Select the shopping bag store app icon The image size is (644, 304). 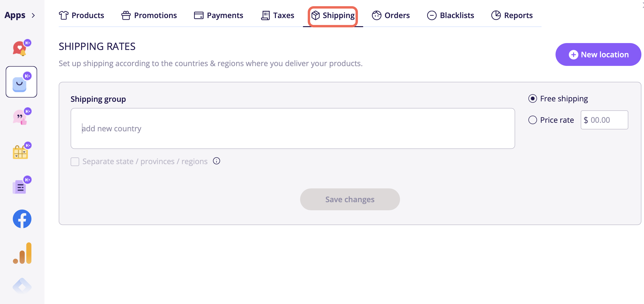point(21,82)
